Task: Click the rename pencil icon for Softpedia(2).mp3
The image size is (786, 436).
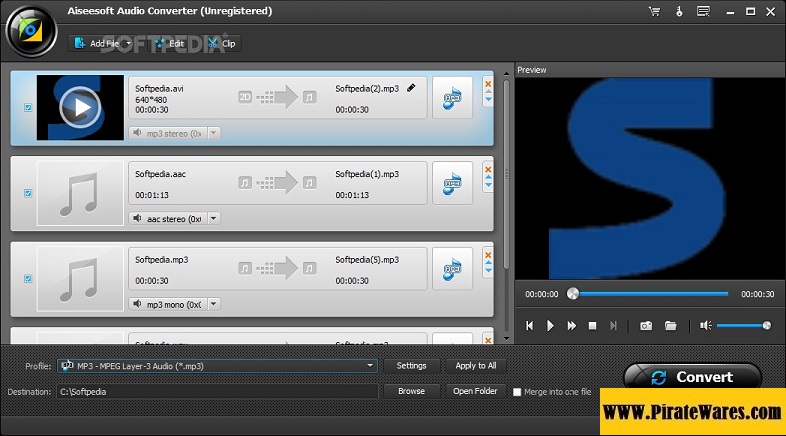Action: pyautogui.click(x=411, y=88)
